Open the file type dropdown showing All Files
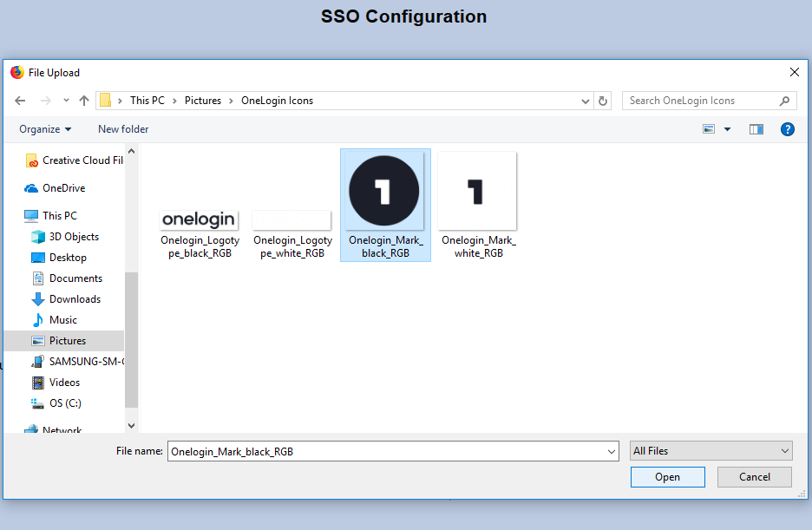The height and width of the screenshot is (530, 812). 710,450
